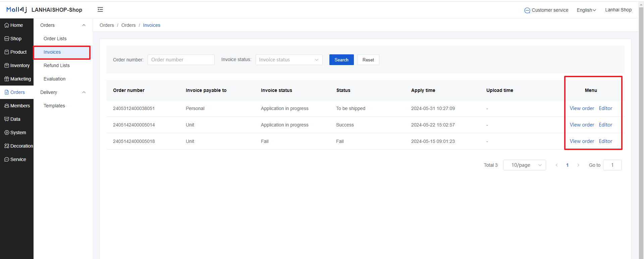644x259 pixels.
Task: Select Invoices submenu item
Action: pyautogui.click(x=52, y=52)
